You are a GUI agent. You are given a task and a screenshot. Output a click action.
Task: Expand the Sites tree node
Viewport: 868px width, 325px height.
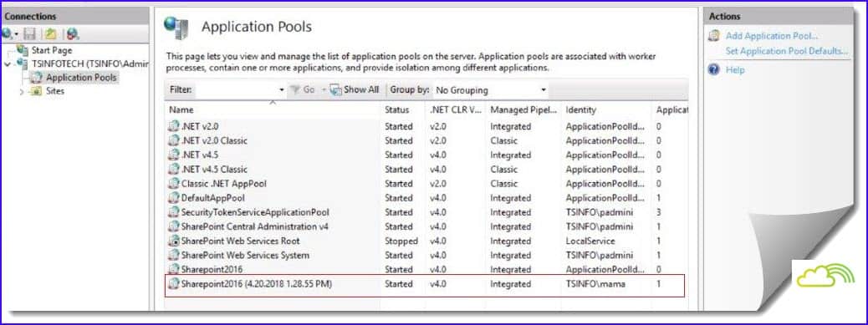22,92
